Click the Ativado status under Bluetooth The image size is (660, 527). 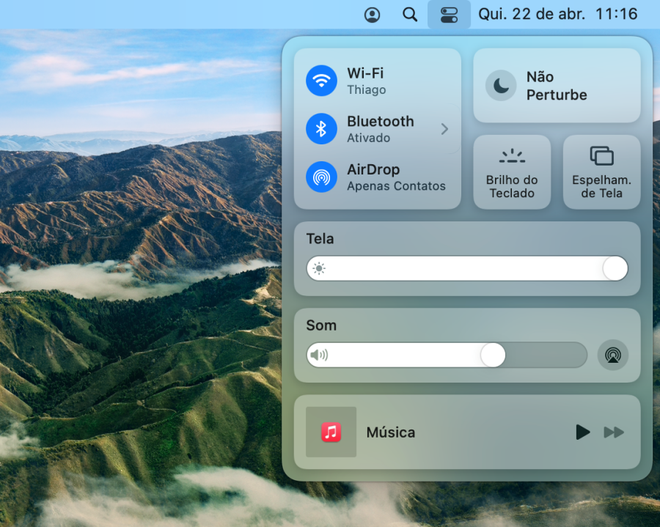(368, 138)
